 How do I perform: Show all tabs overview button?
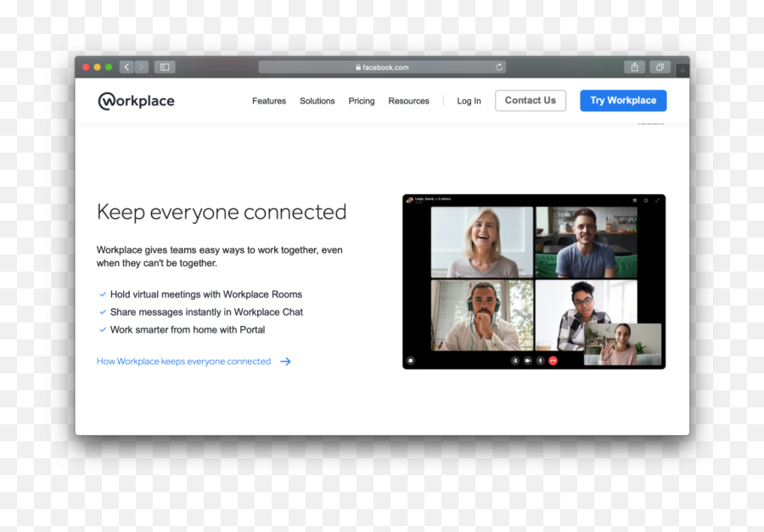tap(660, 67)
